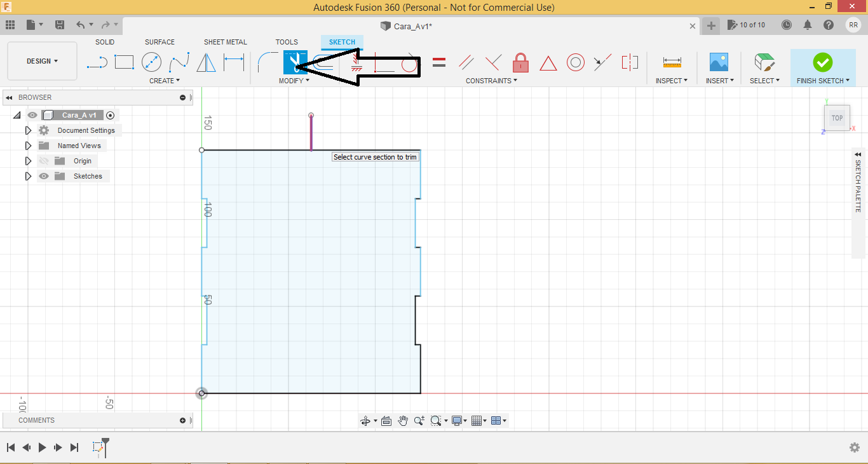Show the hidden Origin folder

[44, 161]
